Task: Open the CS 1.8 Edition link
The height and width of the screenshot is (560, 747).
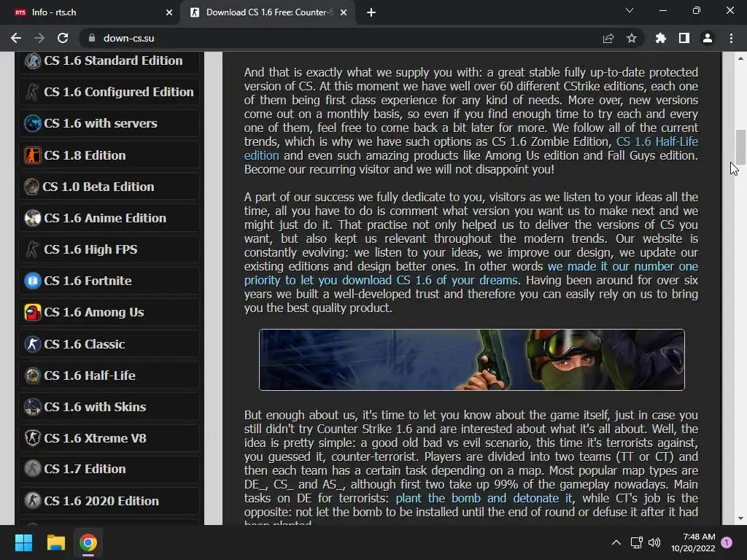Action: [x=85, y=155]
